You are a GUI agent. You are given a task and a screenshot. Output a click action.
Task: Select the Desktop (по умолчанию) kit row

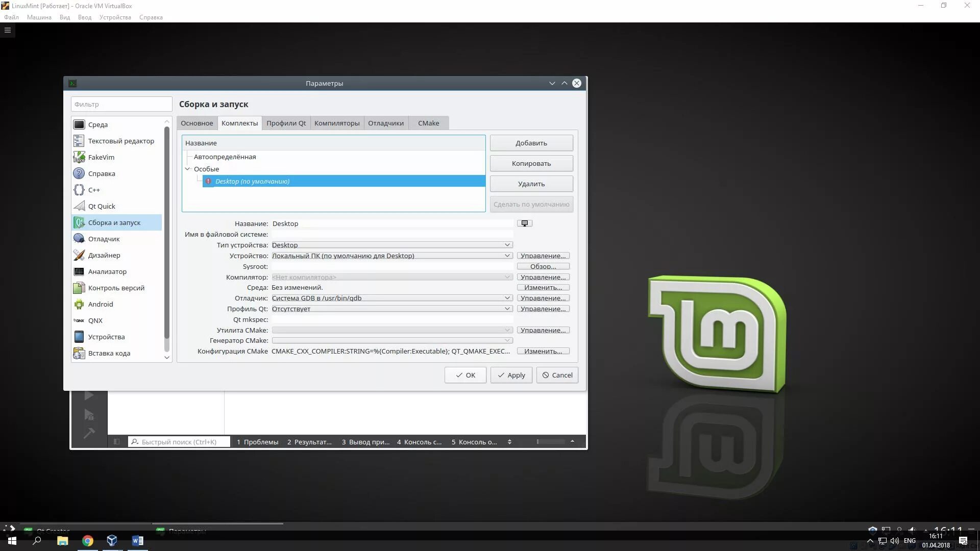tap(344, 181)
